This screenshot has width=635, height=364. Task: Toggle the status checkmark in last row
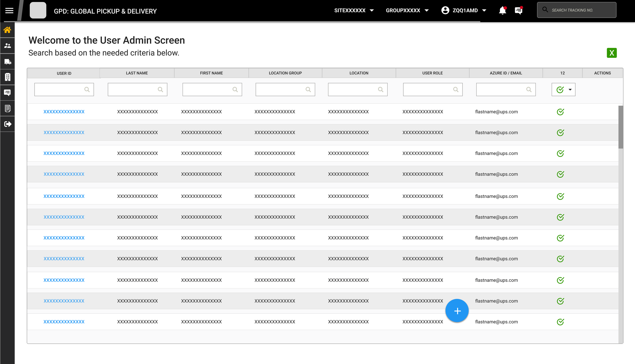click(x=560, y=322)
